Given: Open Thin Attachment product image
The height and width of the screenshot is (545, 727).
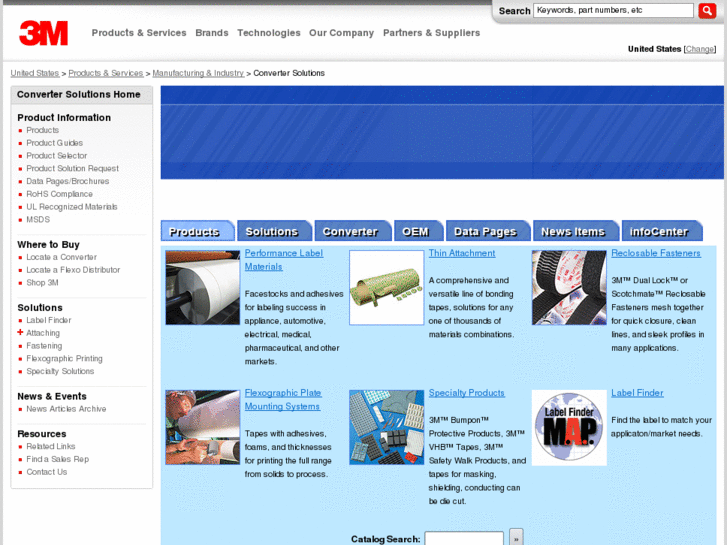Looking at the screenshot, I should click(386, 288).
